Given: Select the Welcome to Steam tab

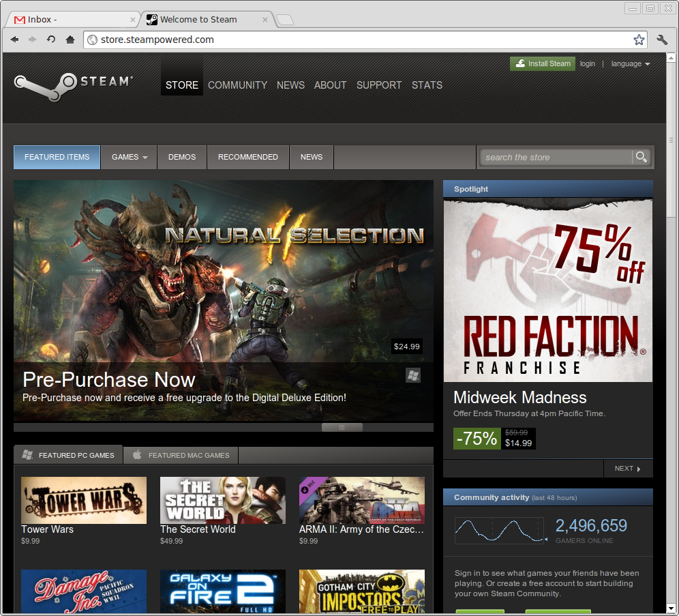Looking at the screenshot, I should (206, 20).
